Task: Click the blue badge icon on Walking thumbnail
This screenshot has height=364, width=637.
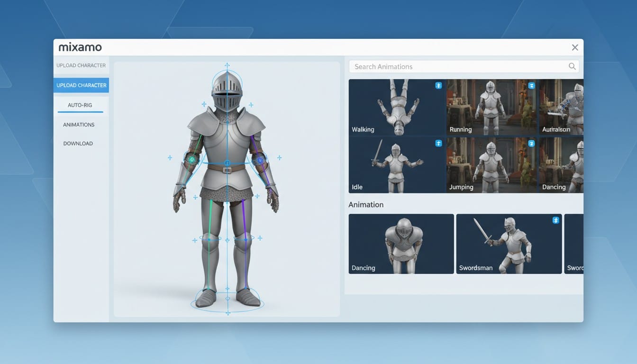Action: pyautogui.click(x=438, y=85)
